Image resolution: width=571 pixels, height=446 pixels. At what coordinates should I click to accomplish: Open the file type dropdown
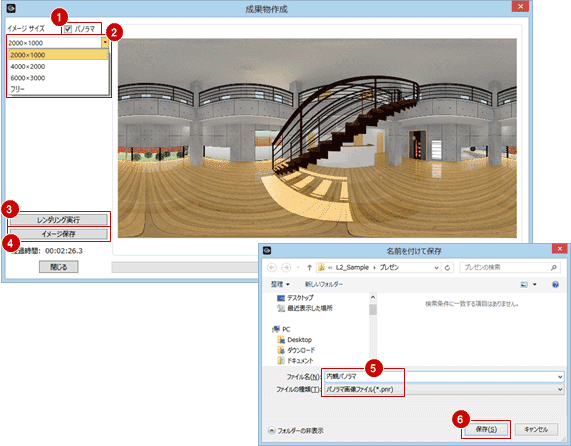pos(560,390)
